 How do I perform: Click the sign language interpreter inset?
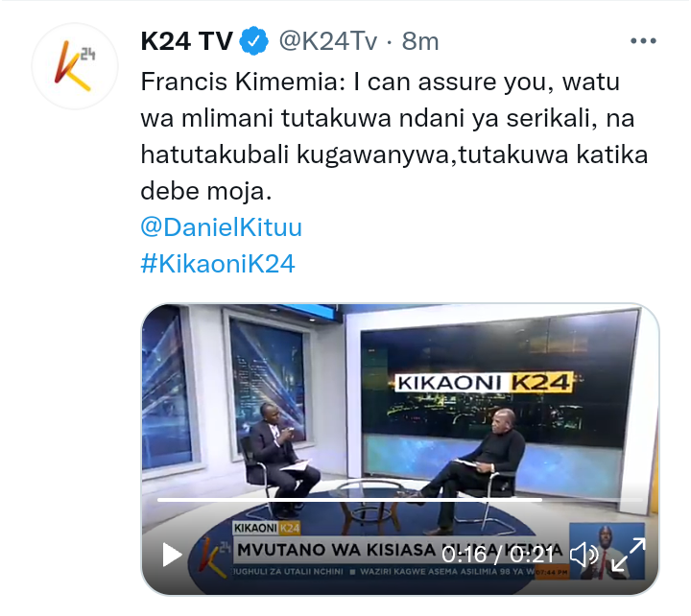pyautogui.click(x=607, y=551)
